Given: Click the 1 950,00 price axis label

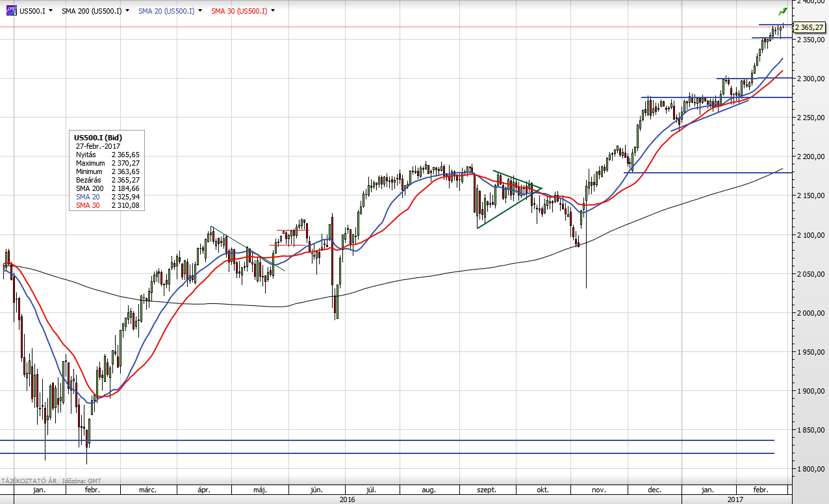Looking at the screenshot, I should (810, 352).
